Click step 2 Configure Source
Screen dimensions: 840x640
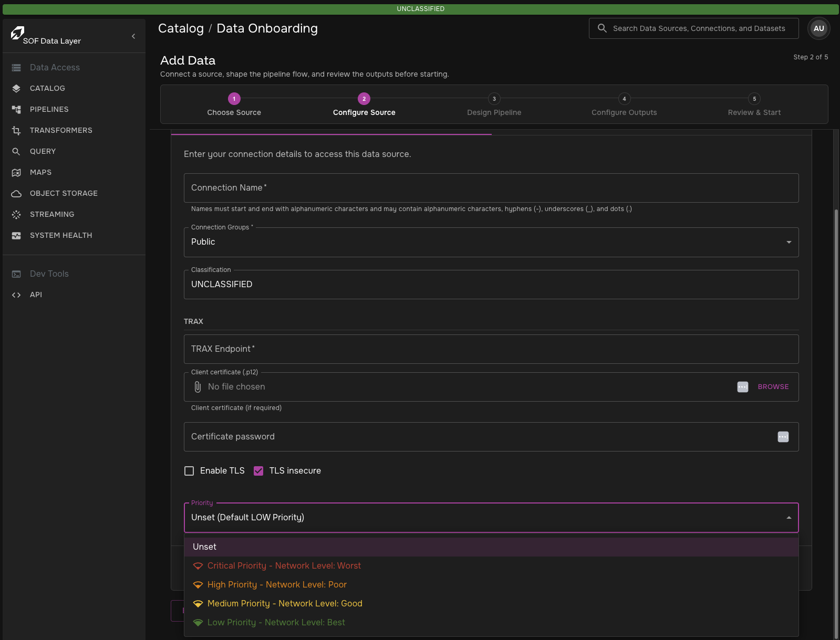click(364, 105)
